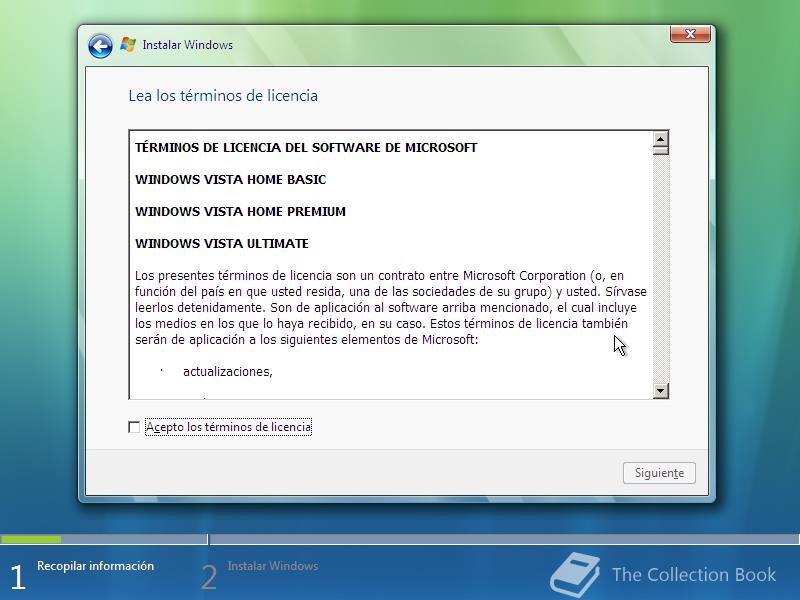This screenshot has width=800, height=600.
Task: Click the green setup progress bar
Action: pos(31,539)
